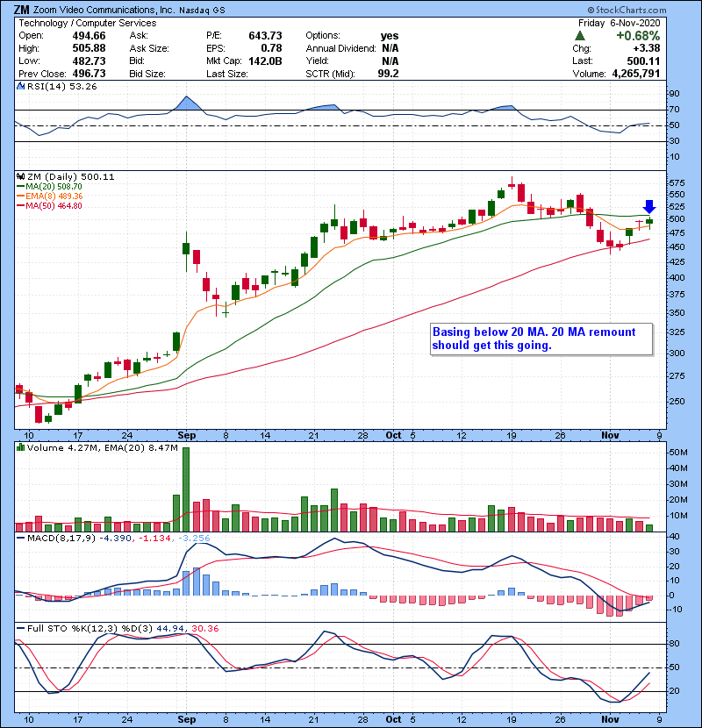Click the Mkt Cap value 142.0B
702x728 pixels.
tap(265, 61)
